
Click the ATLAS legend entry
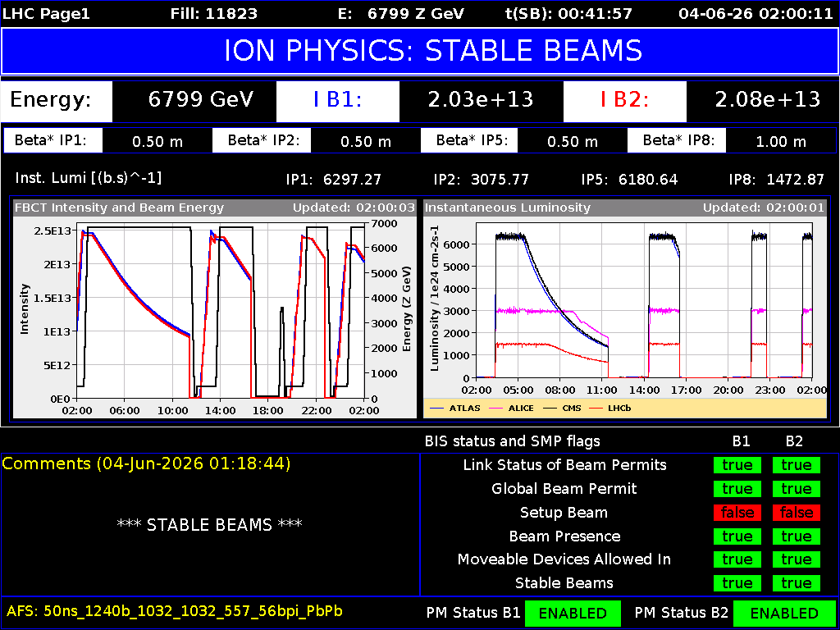454,409
